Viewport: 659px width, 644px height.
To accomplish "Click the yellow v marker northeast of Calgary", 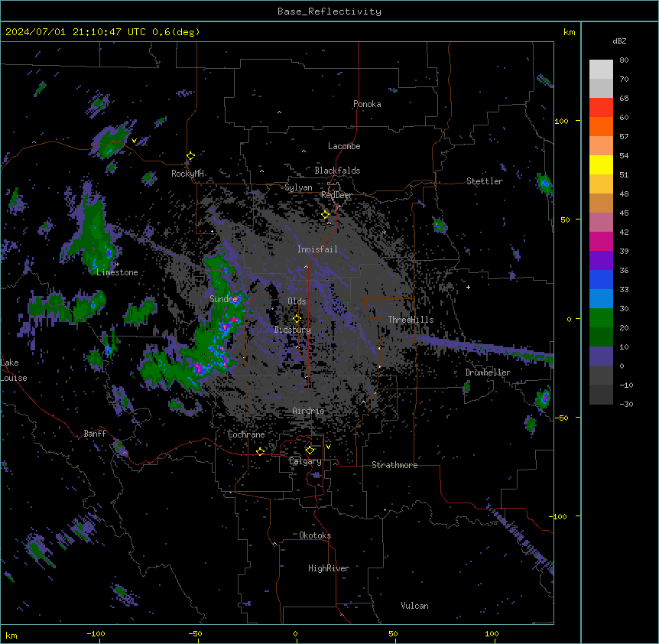I will 328,447.
